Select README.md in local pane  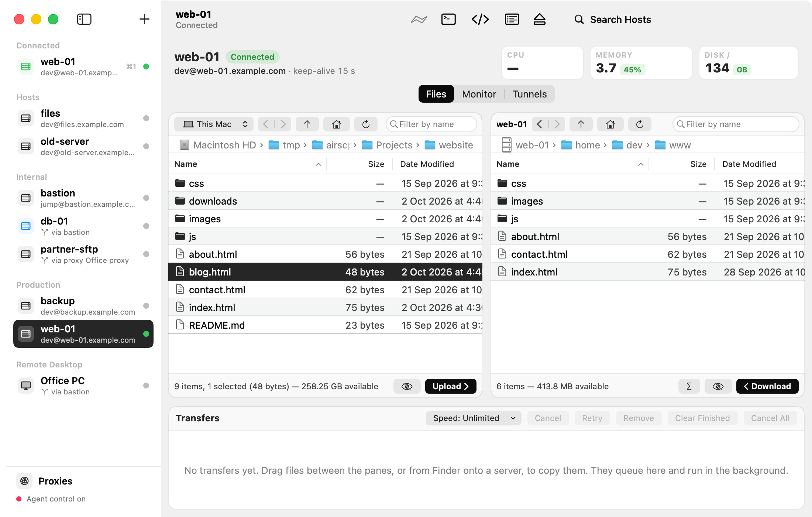pos(325,325)
